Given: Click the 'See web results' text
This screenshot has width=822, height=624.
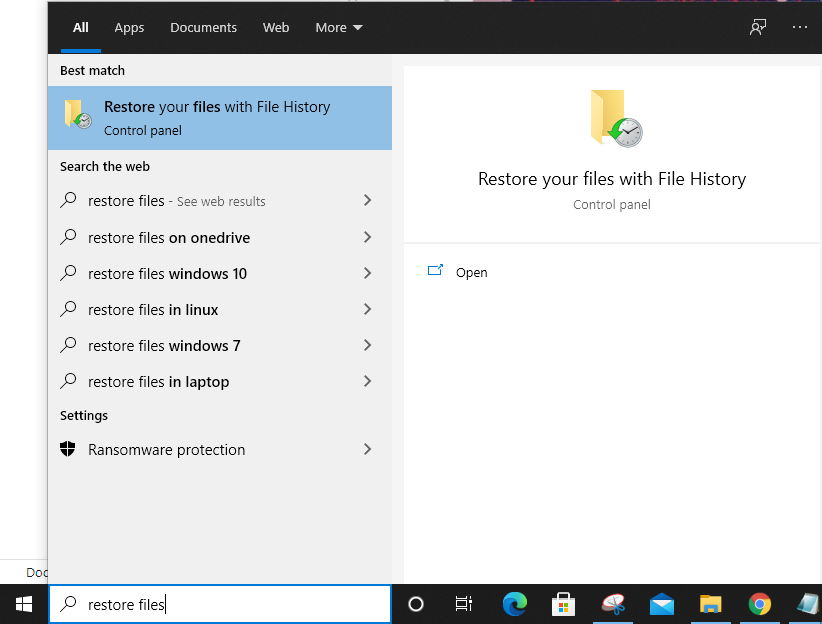Looking at the screenshot, I should (221, 201).
